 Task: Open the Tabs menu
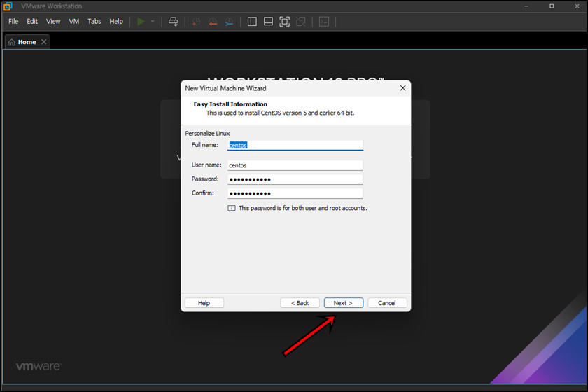click(94, 22)
